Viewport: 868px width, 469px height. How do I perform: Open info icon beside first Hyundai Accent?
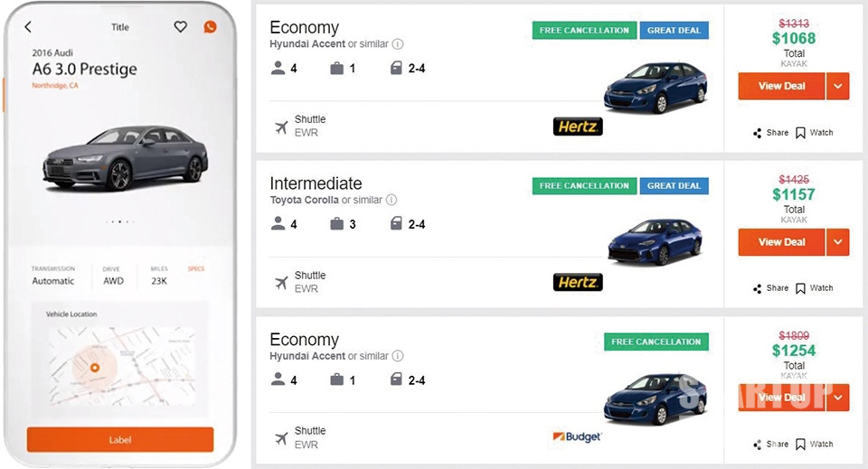point(398,43)
